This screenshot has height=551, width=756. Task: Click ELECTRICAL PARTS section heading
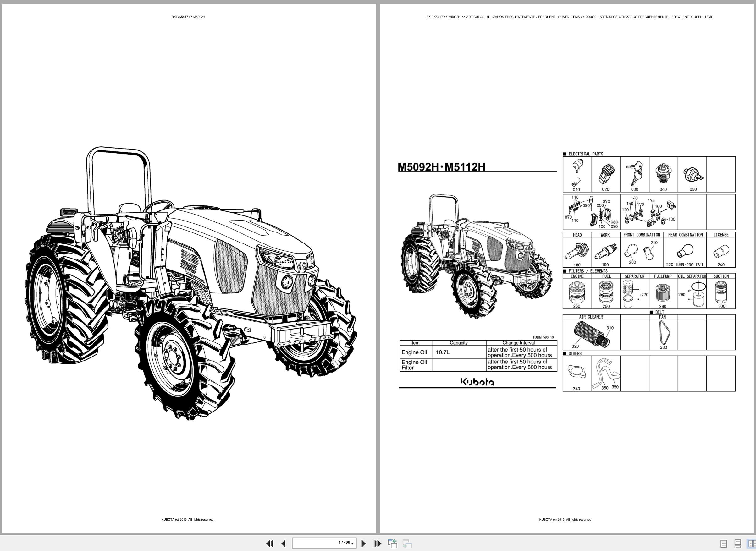pos(586,154)
